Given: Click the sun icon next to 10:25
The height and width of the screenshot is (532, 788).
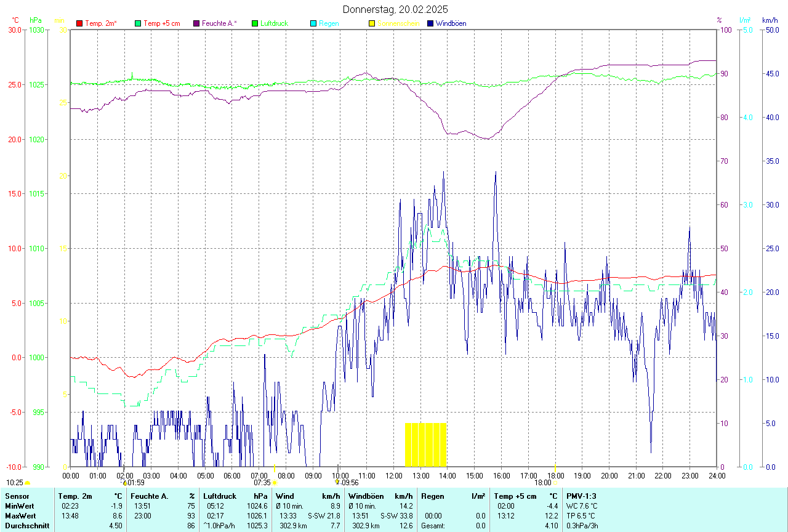Looking at the screenshot, I should [28, 483].
